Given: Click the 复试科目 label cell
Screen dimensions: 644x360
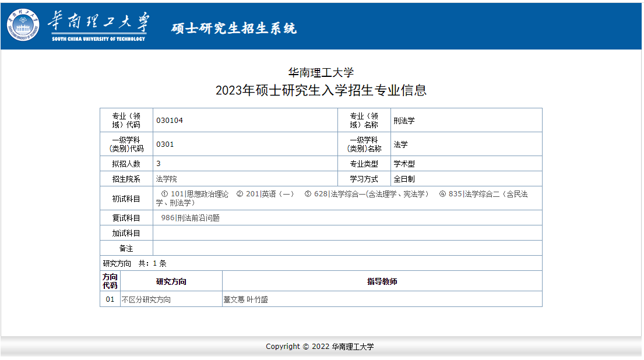Looking at the screenshot, I should click(126, 217).
